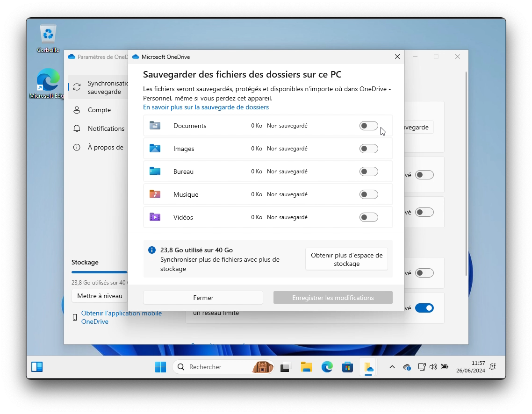Show hidden icons in system tray
This screenshot has height=414, width=532.
pyautogui.click(x=392, y=367)
